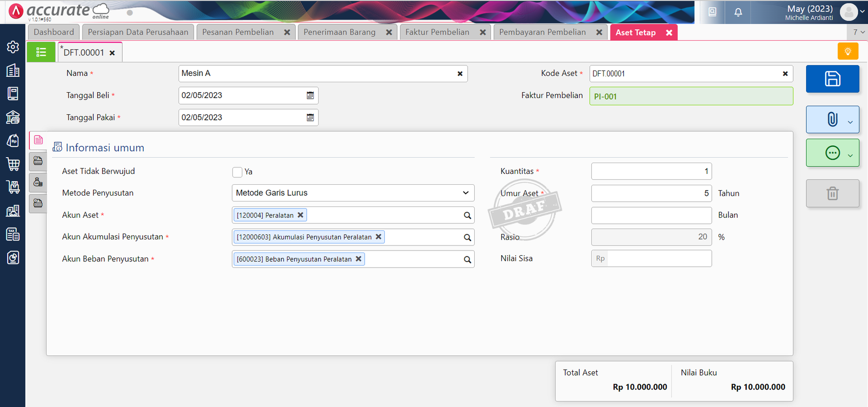Search Akun Aset with magnifier icon
Image resolution: width=868 pixels, height=407 pixels.
tap(467, 216)
